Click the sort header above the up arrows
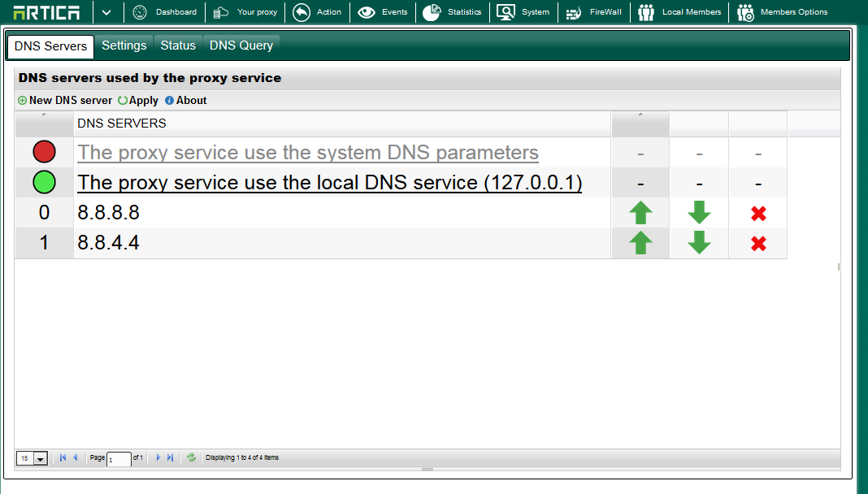The height and width of the screenshot is (494, 868). (x=640, y=123)
